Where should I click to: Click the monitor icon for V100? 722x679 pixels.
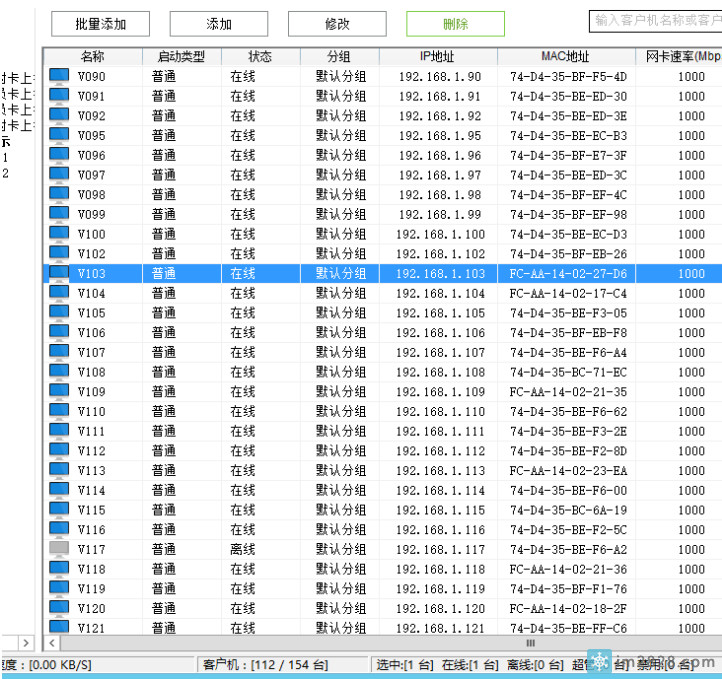click(x=59, y=234)
